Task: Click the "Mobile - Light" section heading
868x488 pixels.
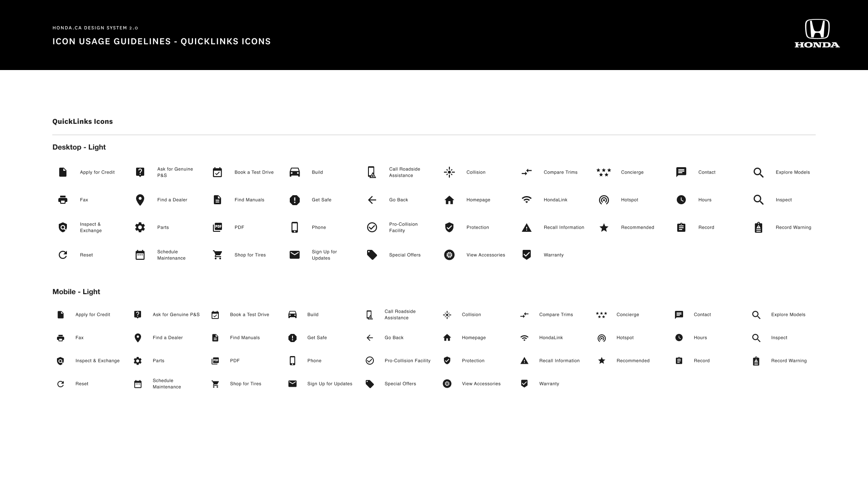Action: coord(76,292)
